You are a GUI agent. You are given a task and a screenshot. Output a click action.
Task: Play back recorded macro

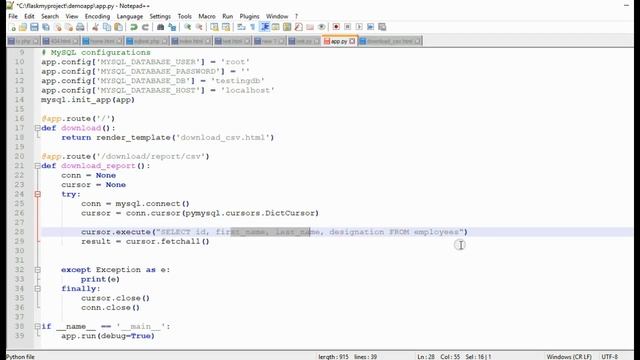(359, 27)
